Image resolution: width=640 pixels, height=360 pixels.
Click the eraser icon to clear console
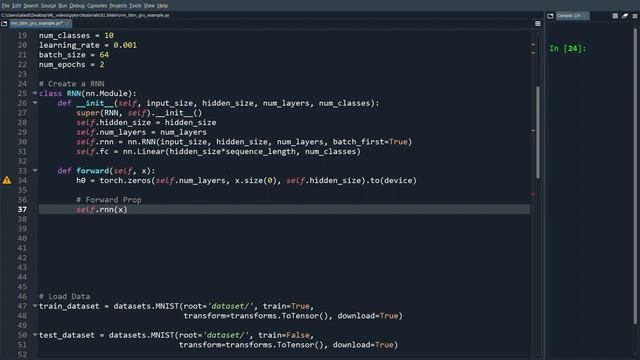pos(625,16)
